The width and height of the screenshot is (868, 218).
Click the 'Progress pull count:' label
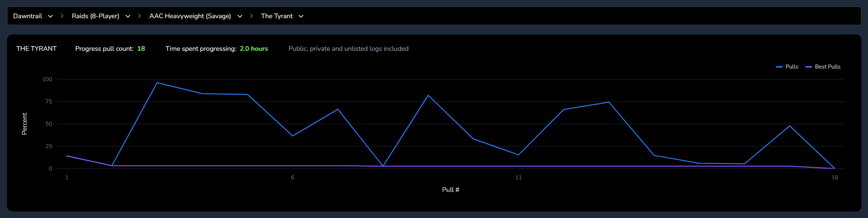[x=105, y=48]
